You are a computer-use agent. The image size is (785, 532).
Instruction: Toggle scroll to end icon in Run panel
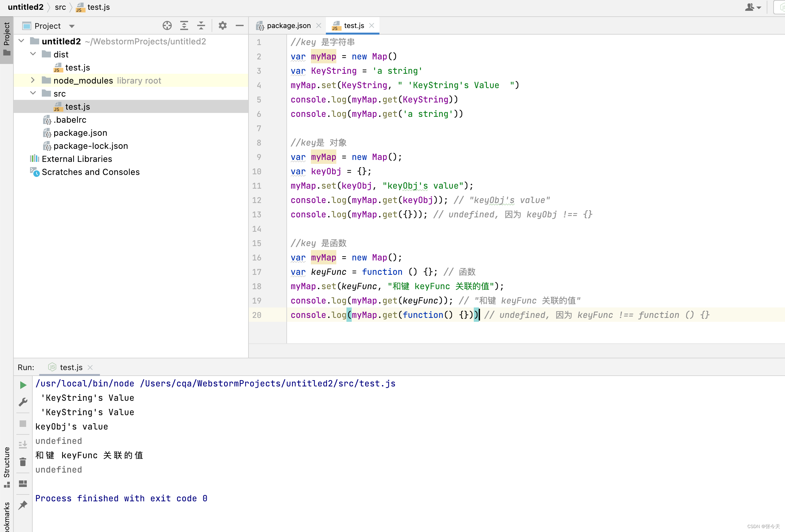23,444
